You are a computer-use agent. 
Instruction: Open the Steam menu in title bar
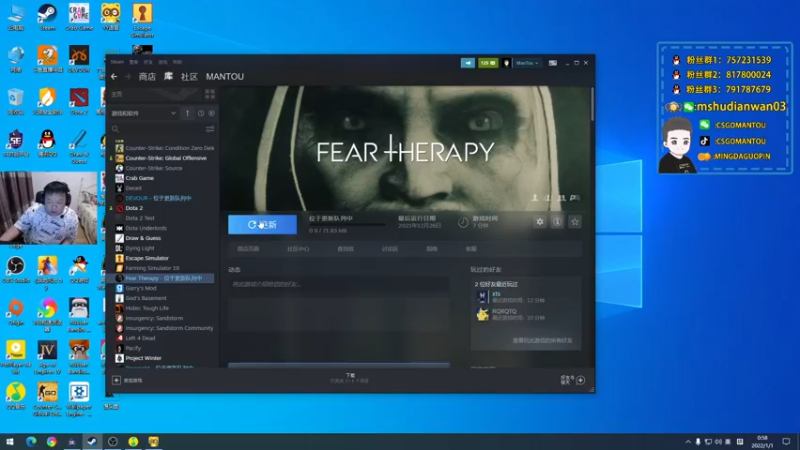(x=117, y=62)
